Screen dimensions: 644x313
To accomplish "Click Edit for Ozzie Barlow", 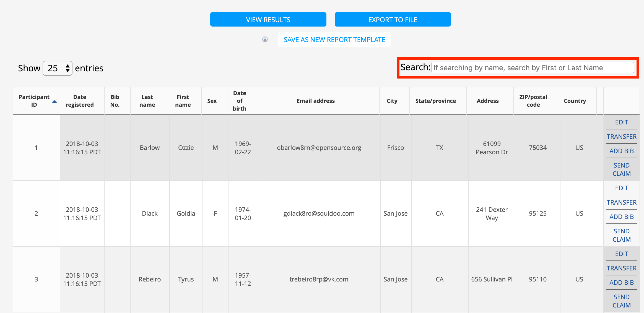I will click(621, 122).
